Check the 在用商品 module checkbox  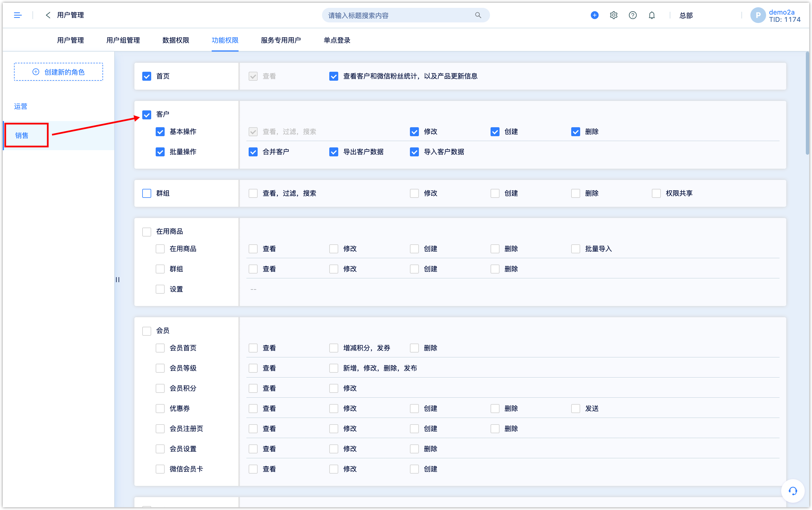(x=146, y=232)
